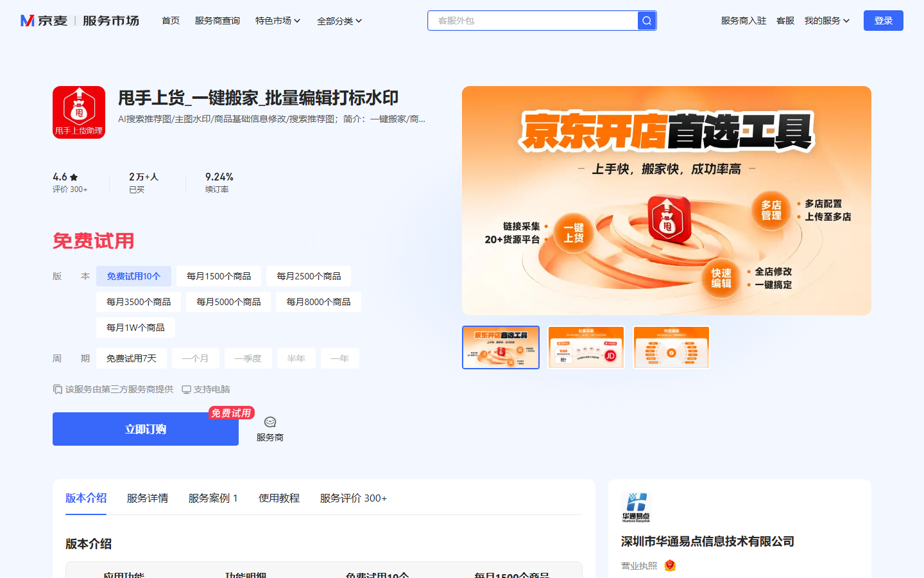This screenshot has width=924, height=578.
Task: Open 服务商查询 in top navigation
Action: [x=218, y=21]
